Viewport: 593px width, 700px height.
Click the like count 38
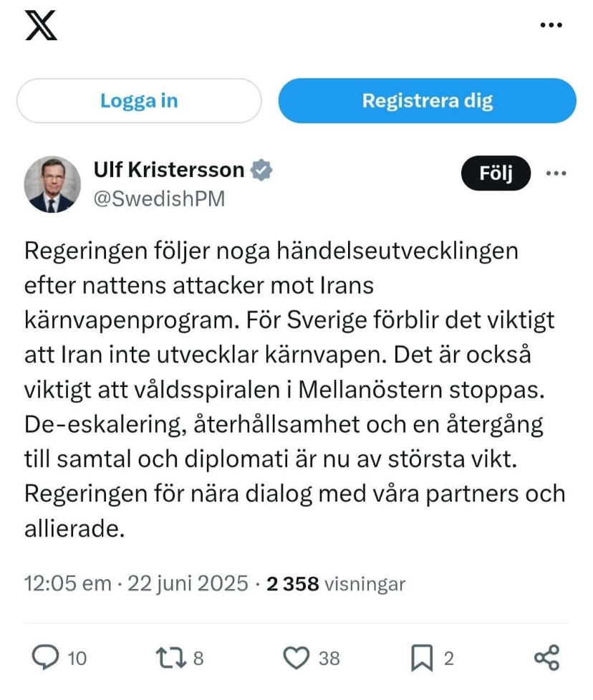pos(329,658)
